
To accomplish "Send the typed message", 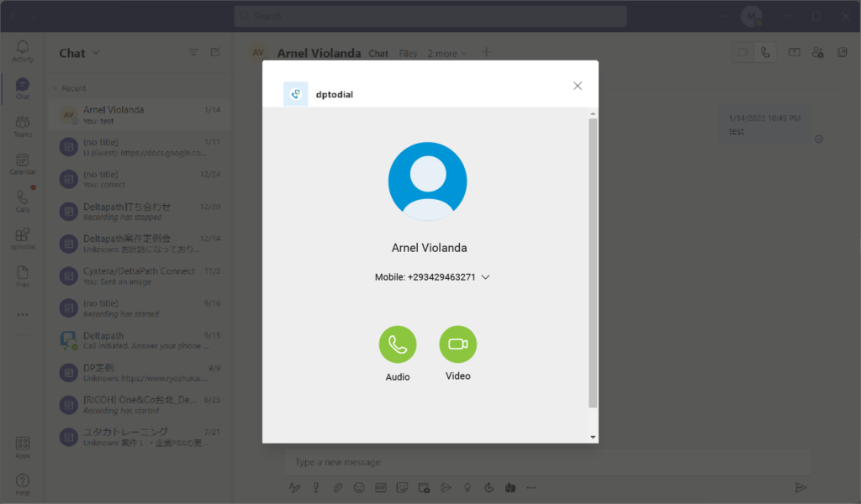I will pyautogui.click(x=801, y=487).
